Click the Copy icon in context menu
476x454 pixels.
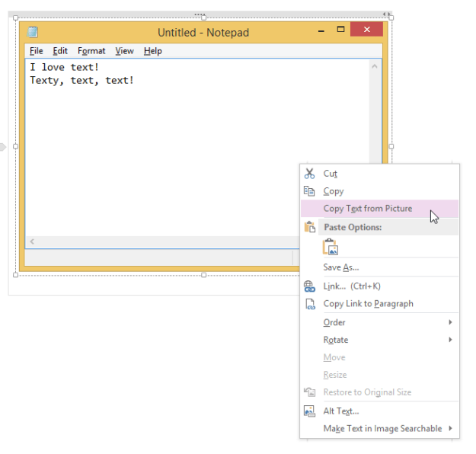coord(309,191)
